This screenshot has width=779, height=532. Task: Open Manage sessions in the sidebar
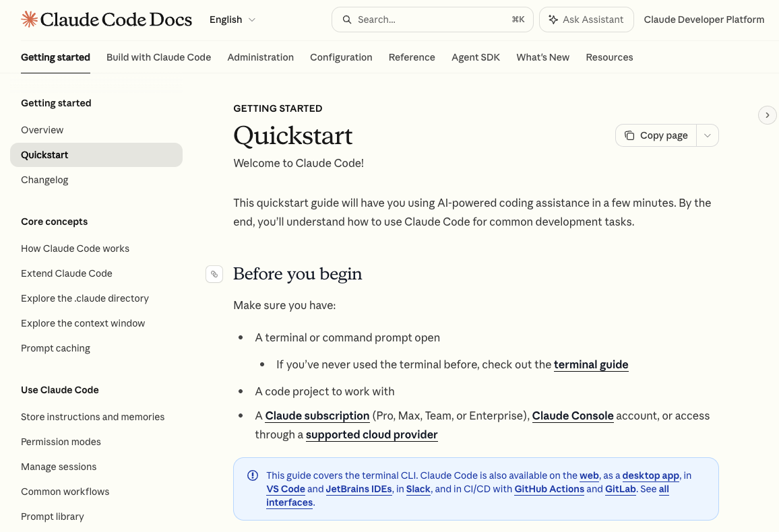59,467
